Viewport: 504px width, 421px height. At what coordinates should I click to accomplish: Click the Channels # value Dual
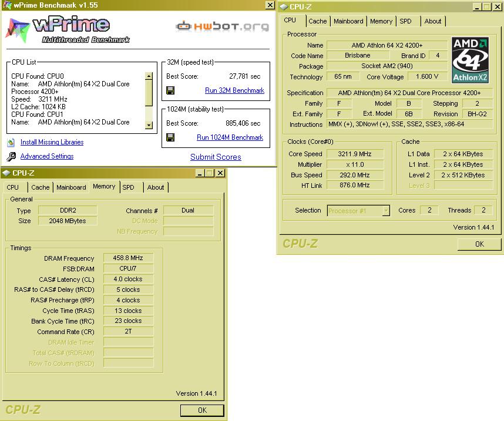coord(188,210)
